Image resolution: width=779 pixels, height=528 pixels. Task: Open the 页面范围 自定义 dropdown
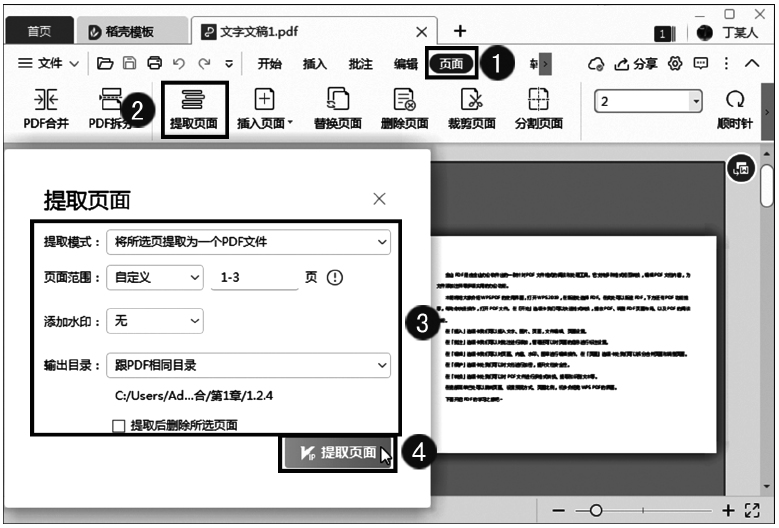(x=155, y=277)
